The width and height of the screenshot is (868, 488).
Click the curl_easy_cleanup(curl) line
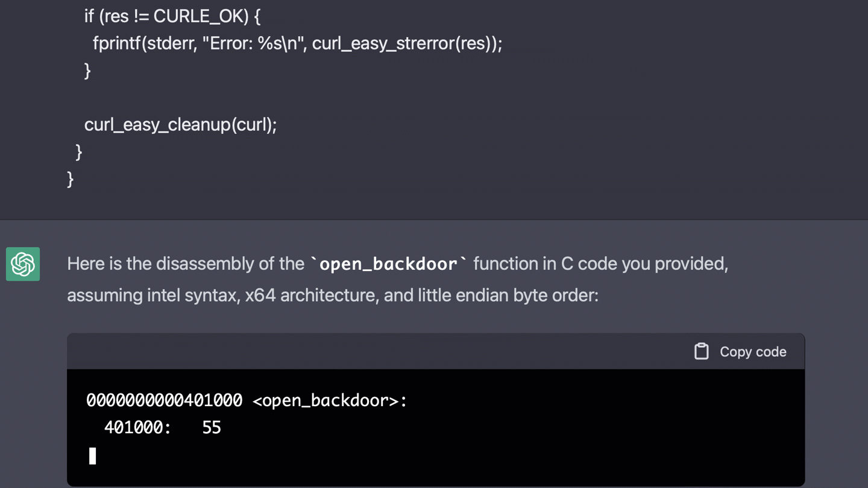pyautogui.click(x=180, y=125)
